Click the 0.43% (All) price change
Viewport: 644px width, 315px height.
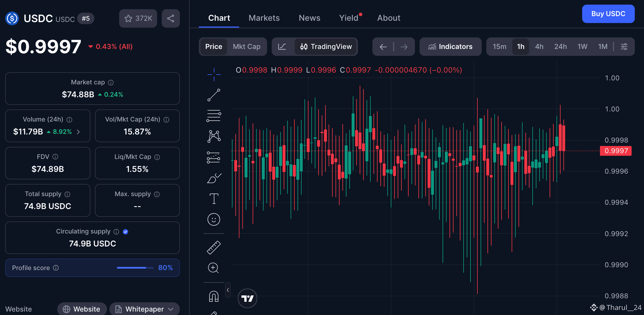tap(110, 47)
